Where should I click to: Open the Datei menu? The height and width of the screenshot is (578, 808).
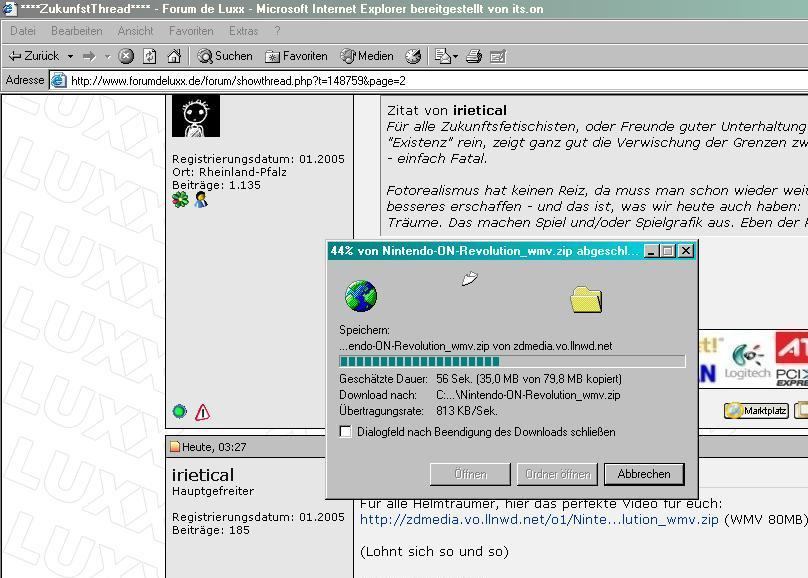tap(23, 31)
